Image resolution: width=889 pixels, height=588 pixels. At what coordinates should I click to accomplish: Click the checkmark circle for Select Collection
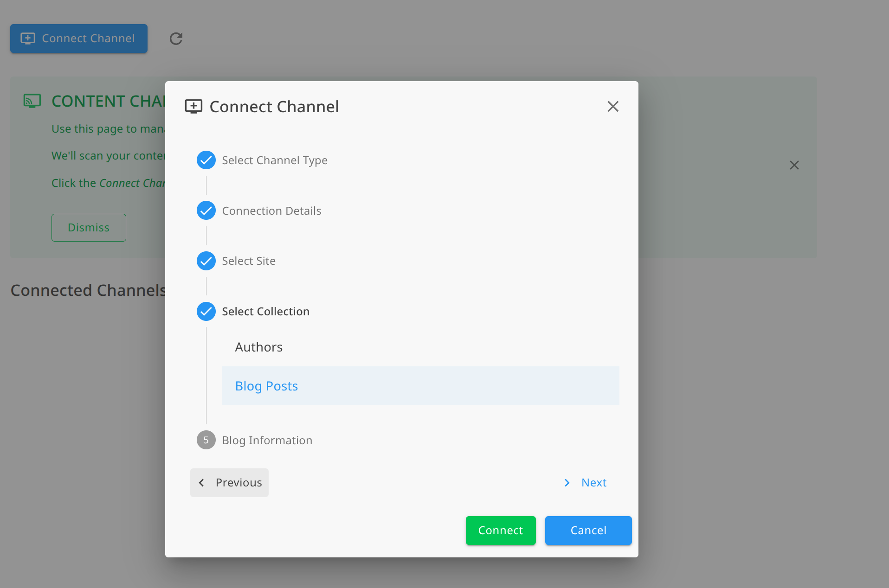[x=206, y=311]
